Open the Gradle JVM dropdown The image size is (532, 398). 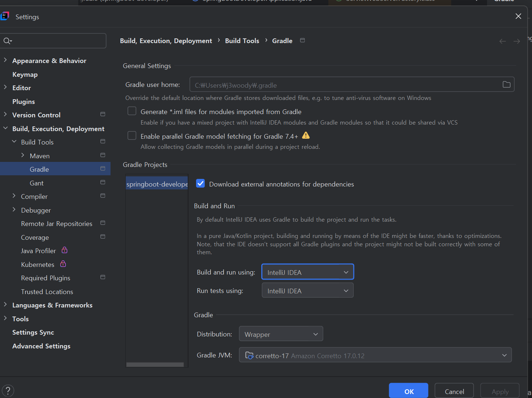coord(375,355)
